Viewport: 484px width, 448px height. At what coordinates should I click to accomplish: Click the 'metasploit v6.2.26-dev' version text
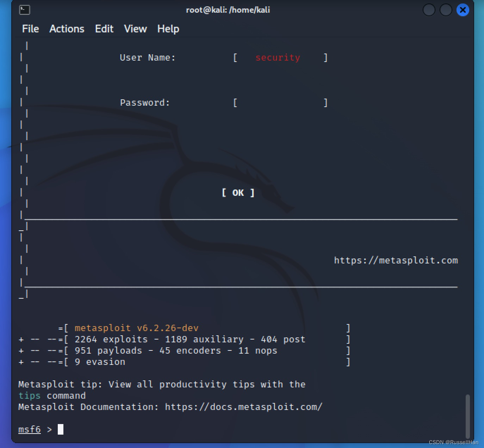(x=137, y=328)
